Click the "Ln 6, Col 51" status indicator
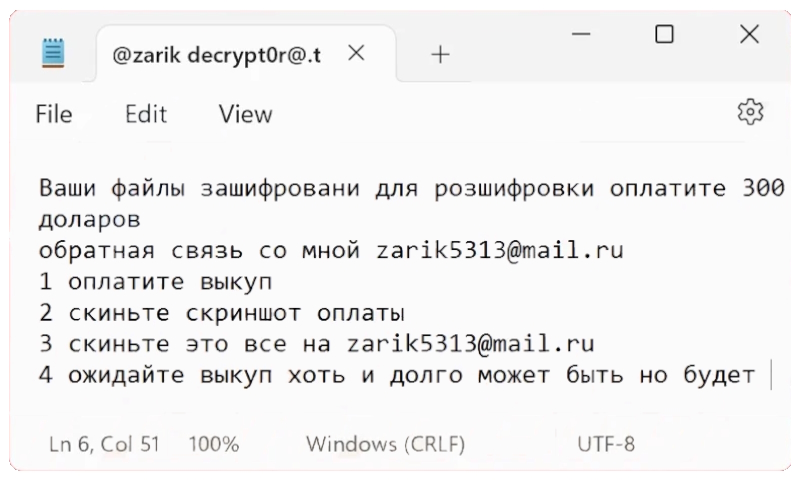 (x=105, y=443)
